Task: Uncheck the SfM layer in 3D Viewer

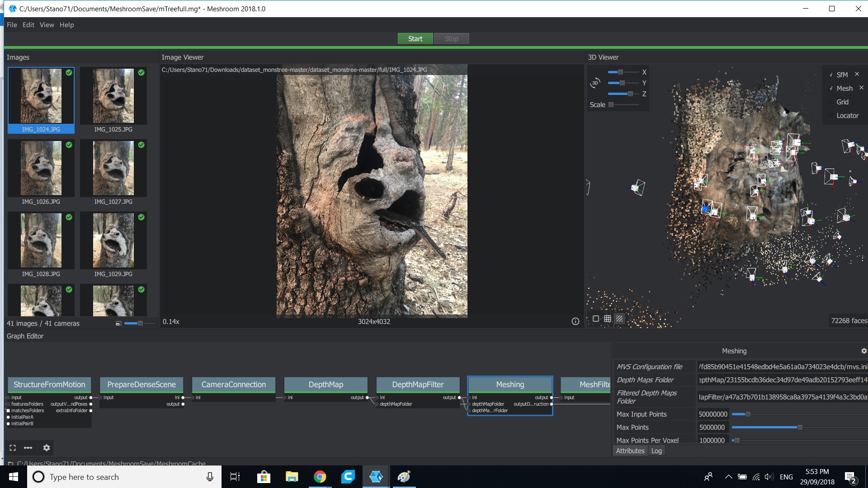Action: (831, 74)
